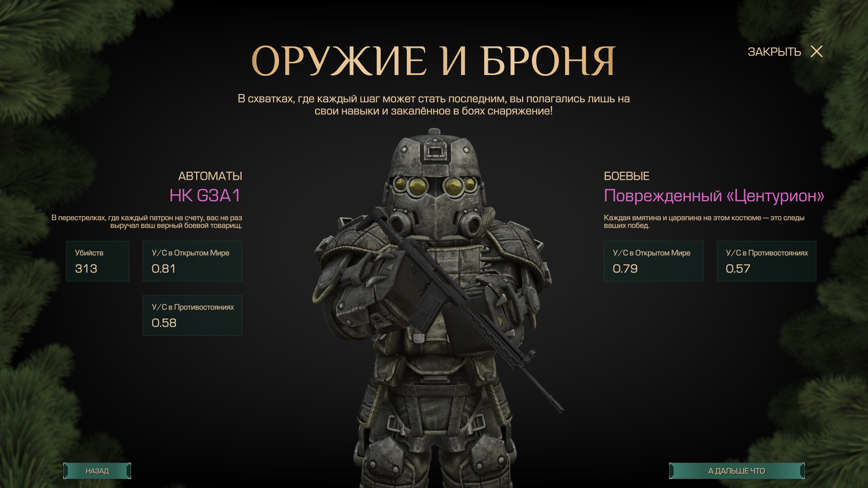Click the ЗАКРЫТЬ label
This screenshot has width=868, height=488.
tap(774, 52)
